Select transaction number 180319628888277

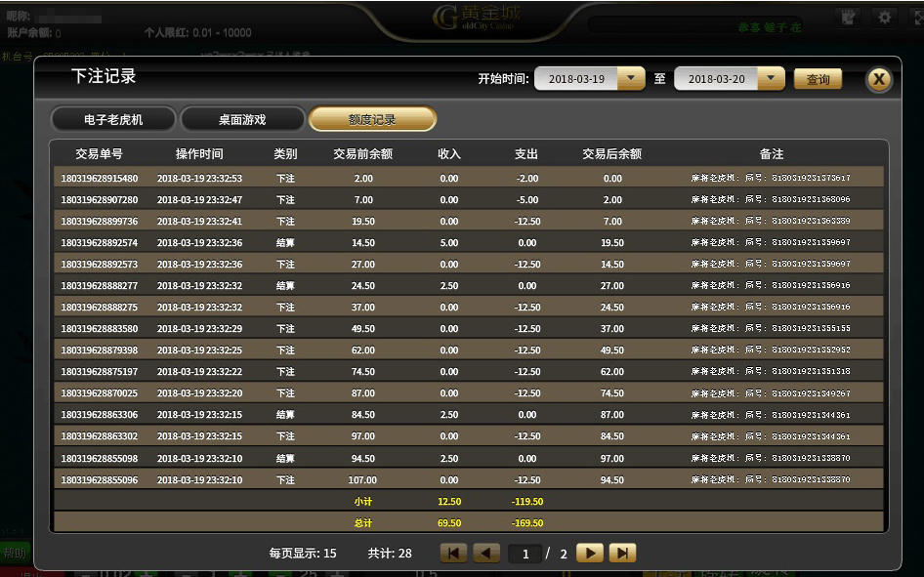point(99,285)
